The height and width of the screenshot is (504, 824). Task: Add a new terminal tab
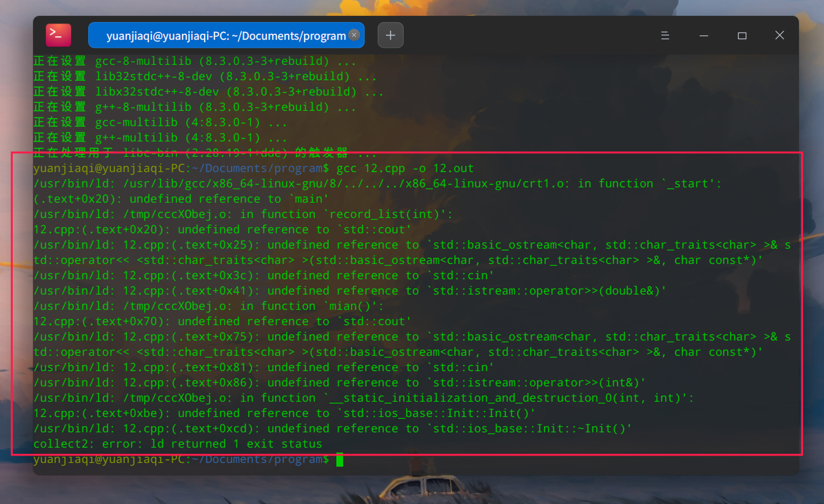point(390,36)
